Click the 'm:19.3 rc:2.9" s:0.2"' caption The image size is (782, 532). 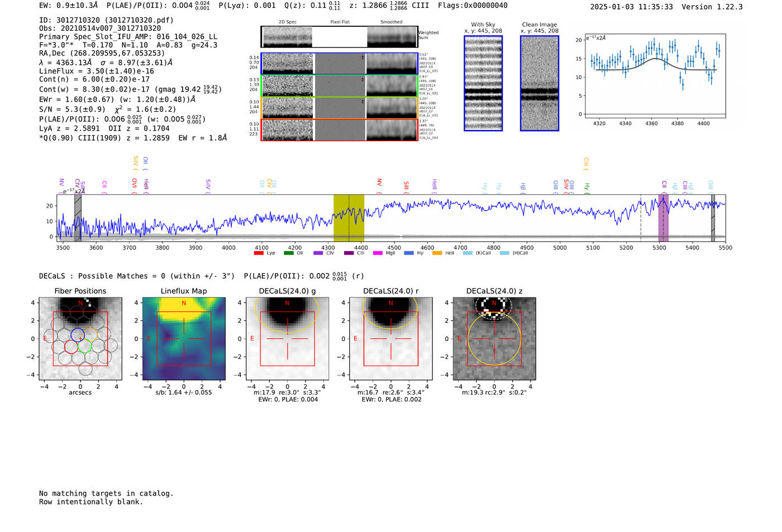pyautogui.click(x=494, y=392)
